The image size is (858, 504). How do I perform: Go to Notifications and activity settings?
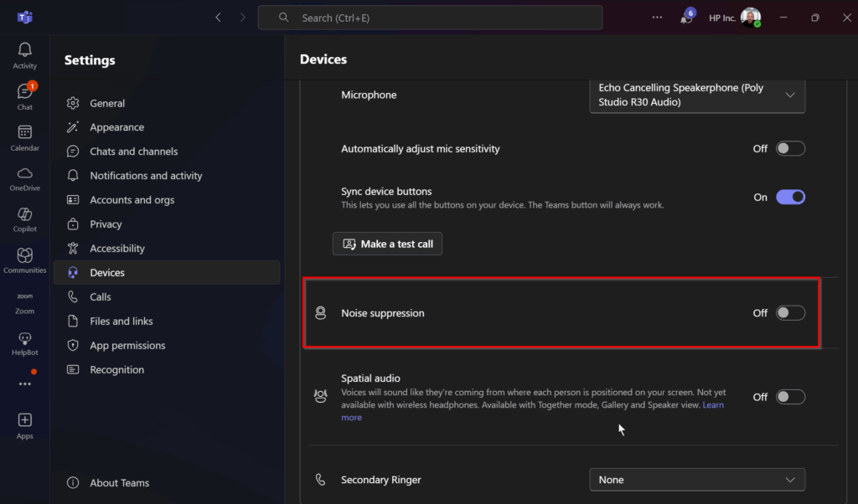pos(146,176)
